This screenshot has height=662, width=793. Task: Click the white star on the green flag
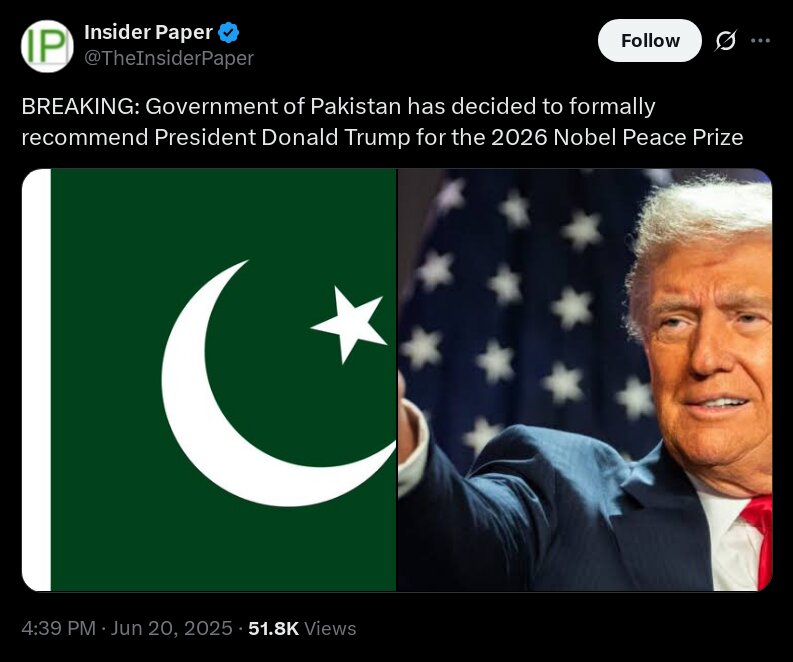tap(349, 325)
